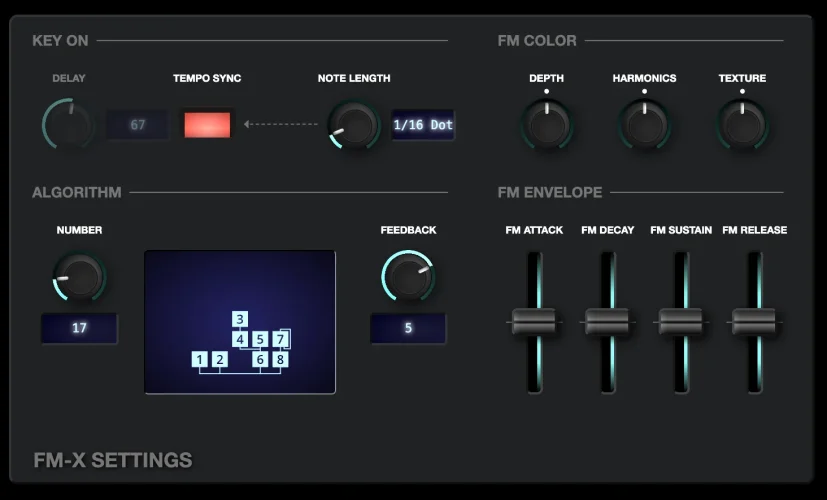Click the Note Length knob
Image resolution: width=827 pixels, height=500 pixels.
(353, 125)
